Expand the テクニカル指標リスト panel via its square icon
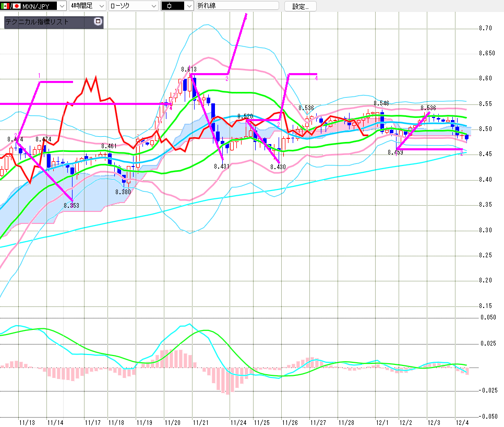 98,22
